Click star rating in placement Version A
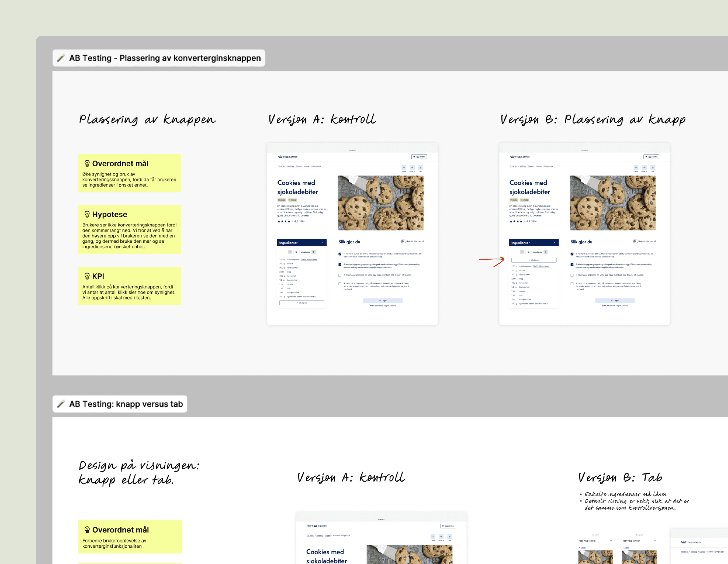The height and width of the screenshot is (564, 728). point(285,221)
